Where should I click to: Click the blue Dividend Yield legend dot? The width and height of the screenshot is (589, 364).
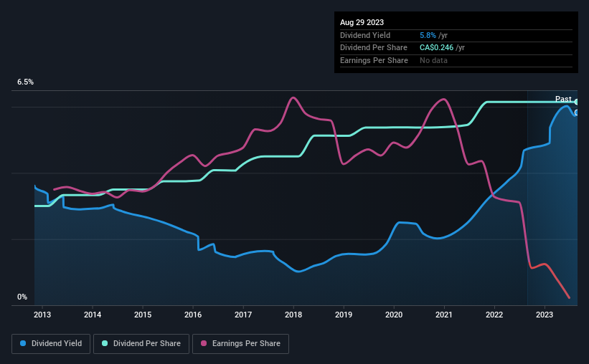tap(23, 343)
